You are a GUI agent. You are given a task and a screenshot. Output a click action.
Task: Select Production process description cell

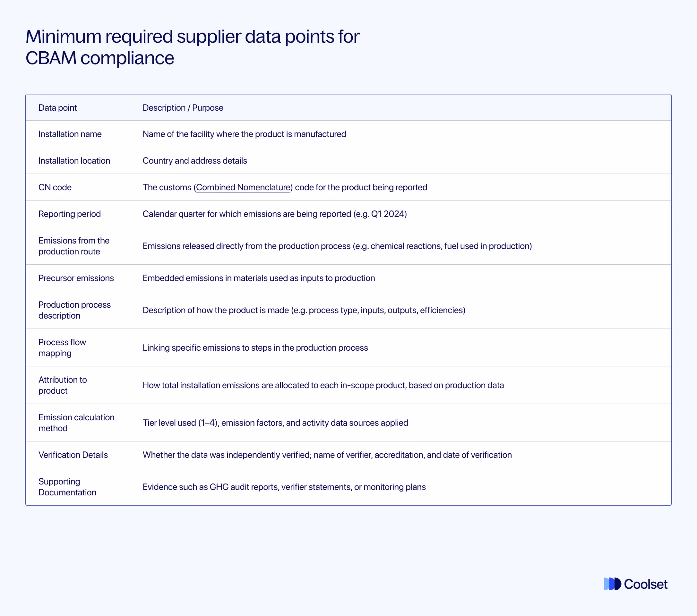[x=74, y=310]
